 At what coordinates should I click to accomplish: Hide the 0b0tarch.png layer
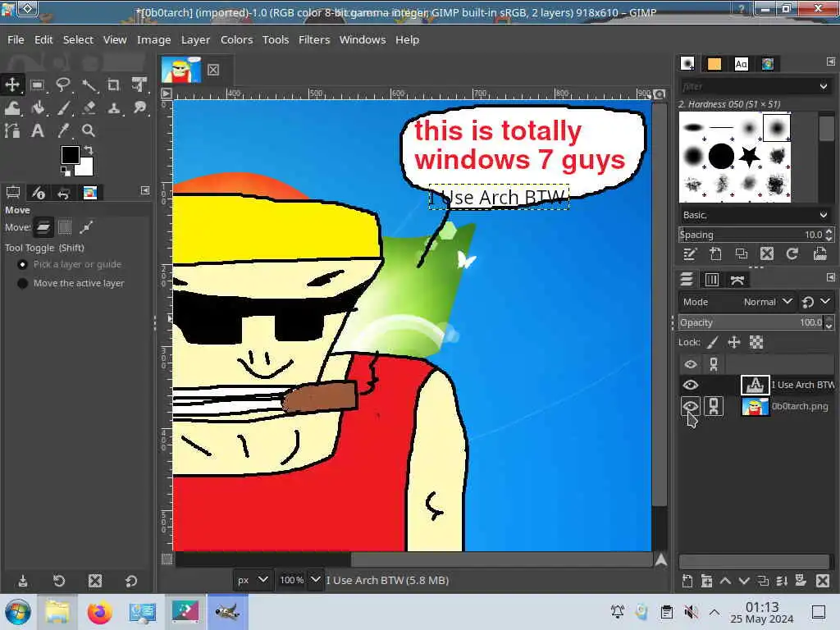(x=691, y=406)
